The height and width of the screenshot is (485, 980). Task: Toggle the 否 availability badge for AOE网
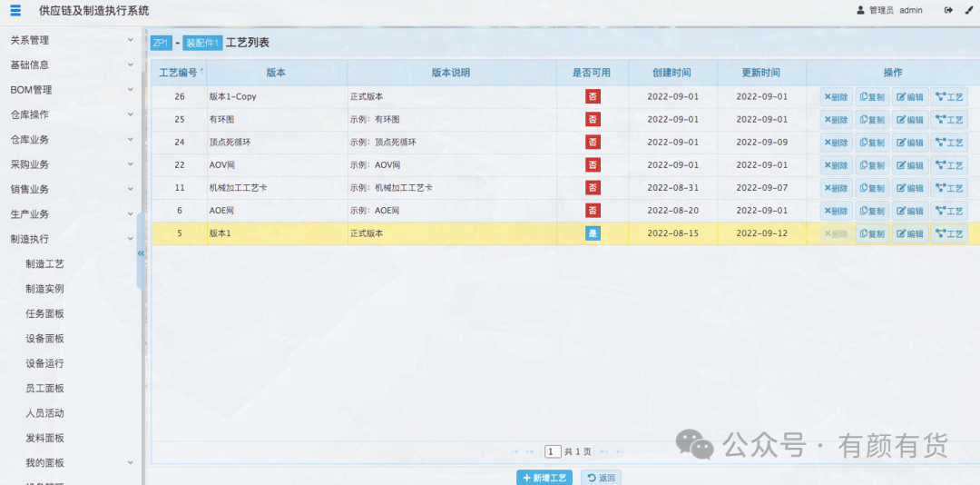[593, 211]
